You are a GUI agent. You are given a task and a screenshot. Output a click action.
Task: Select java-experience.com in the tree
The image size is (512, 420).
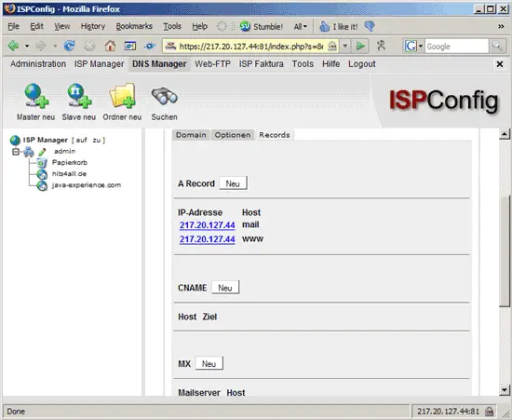(87, 185)
